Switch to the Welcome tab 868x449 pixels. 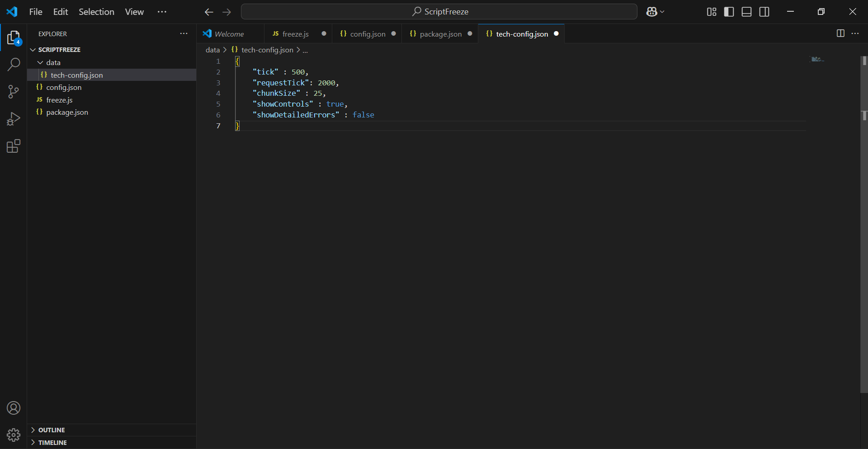(x=229, y=34)
